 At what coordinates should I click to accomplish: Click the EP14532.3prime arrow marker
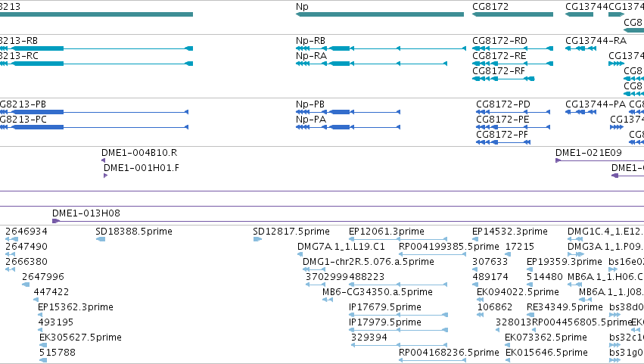pos(474,239)
